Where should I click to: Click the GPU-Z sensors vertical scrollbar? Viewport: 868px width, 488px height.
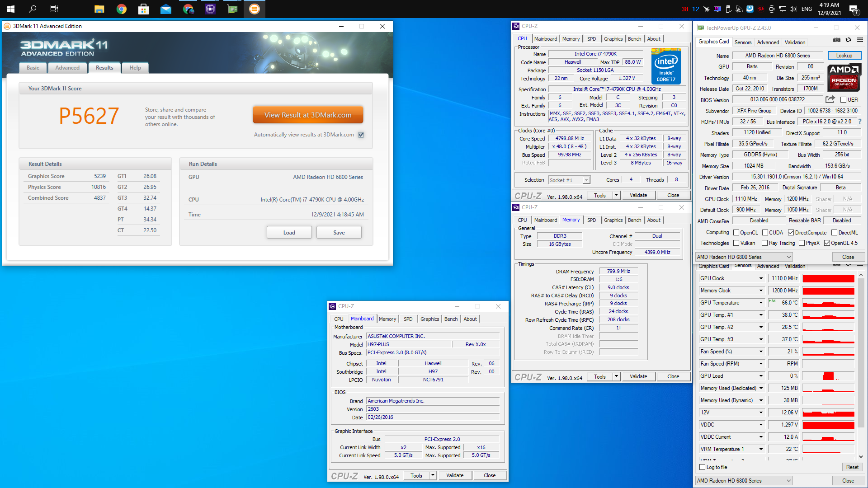[860, 352]
